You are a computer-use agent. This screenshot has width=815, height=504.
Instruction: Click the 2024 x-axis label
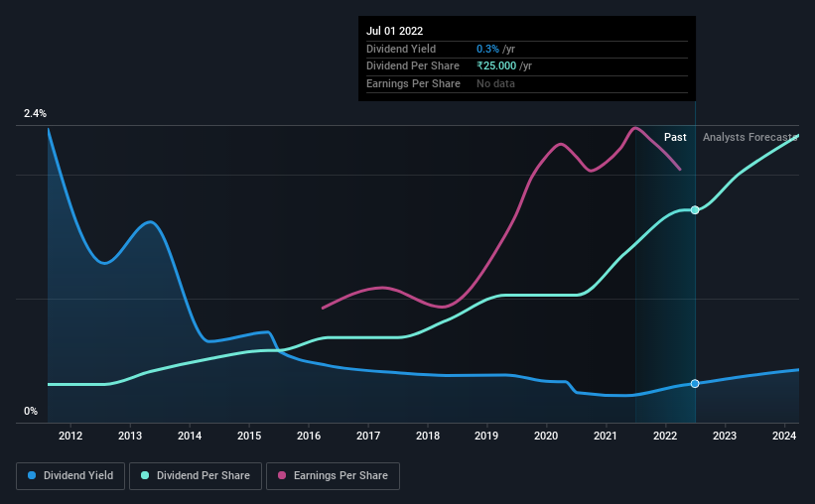[x=784, y=436]
